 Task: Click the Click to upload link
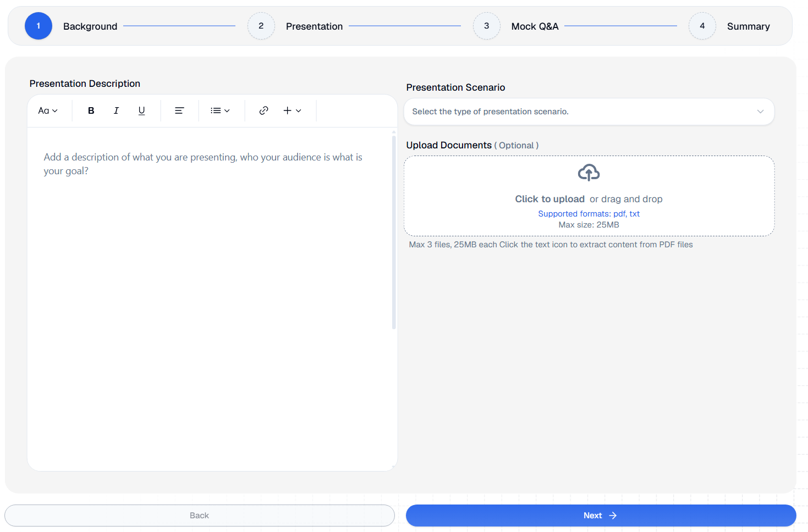tap(549, 198)
